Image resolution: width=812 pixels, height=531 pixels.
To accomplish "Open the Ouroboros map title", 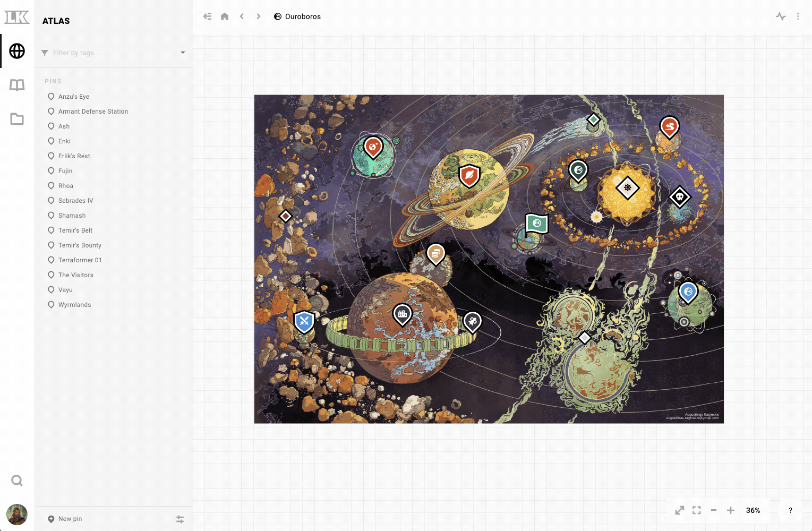I will [297, 16].
